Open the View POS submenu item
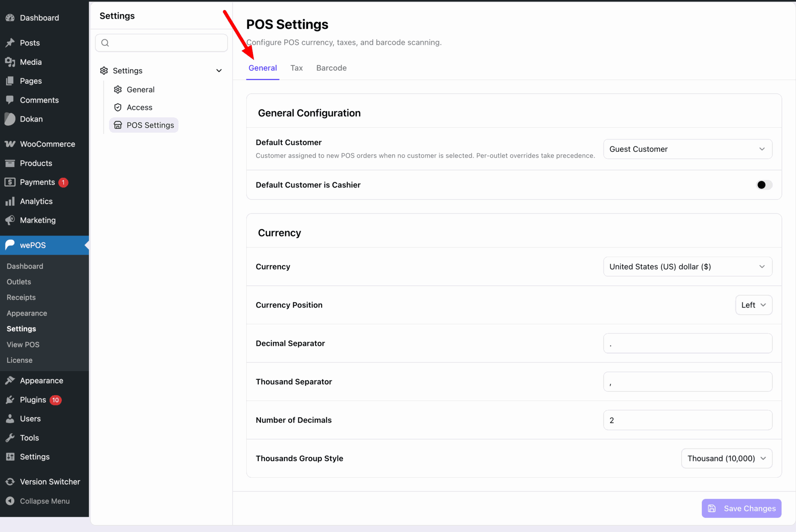The height and width of the screenshot is (532, 796). click(23, 345)
